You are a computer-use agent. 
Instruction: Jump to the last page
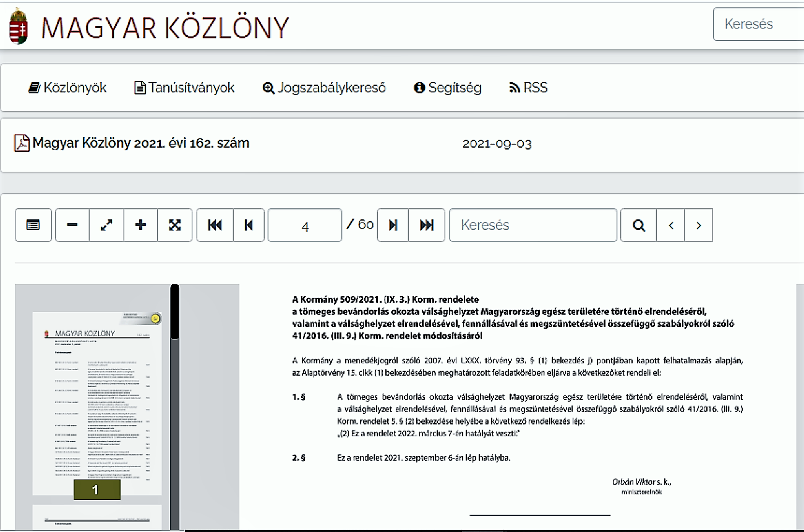point(427,225)
